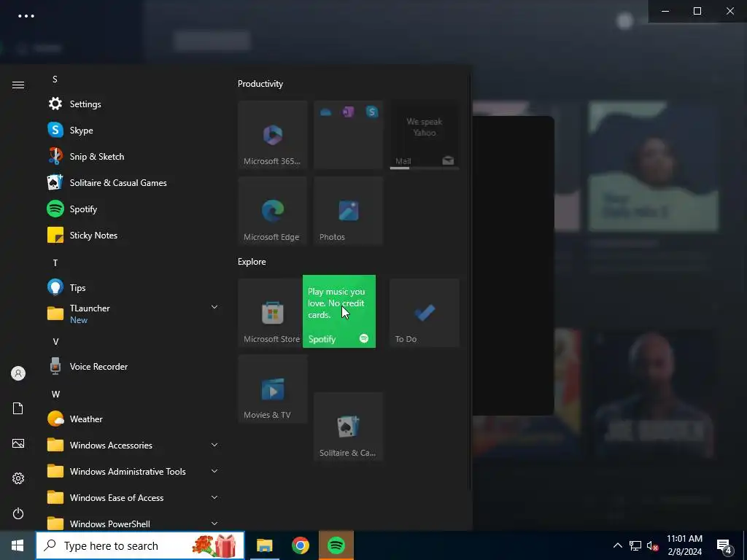
Task: Click the Microsoft 365 tile
Action: pos(273,135)
